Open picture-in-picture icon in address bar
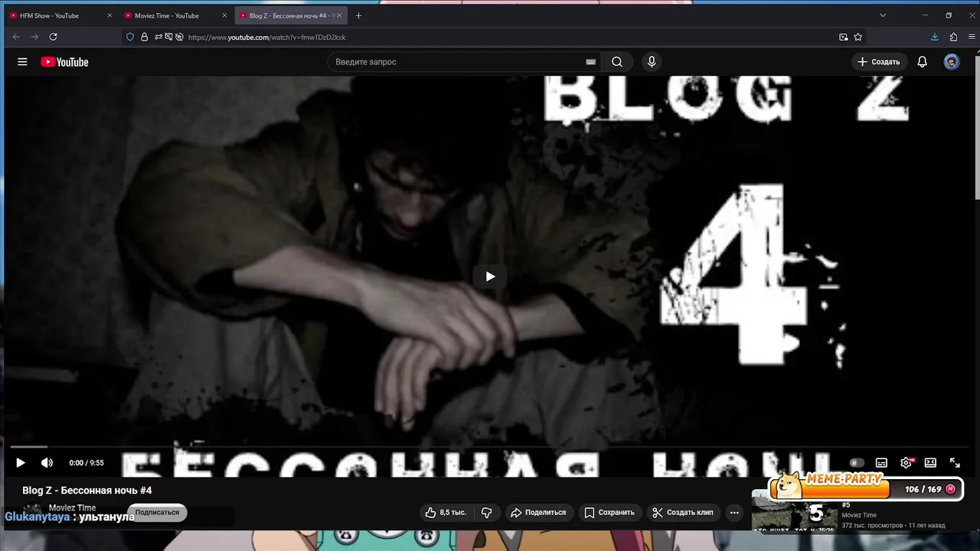 [x=843, y=37]
